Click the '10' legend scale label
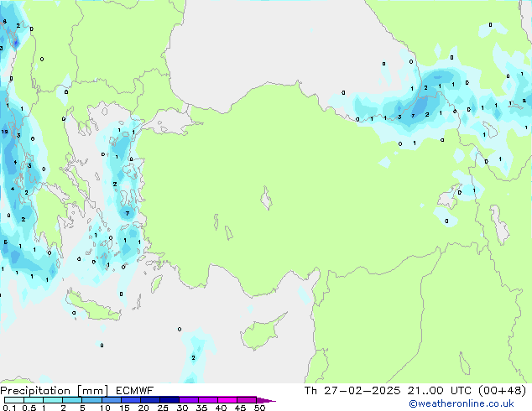Image resolution: width=532 pixels, height=411 pixels. pyautogui.click(x=105, y=408)
